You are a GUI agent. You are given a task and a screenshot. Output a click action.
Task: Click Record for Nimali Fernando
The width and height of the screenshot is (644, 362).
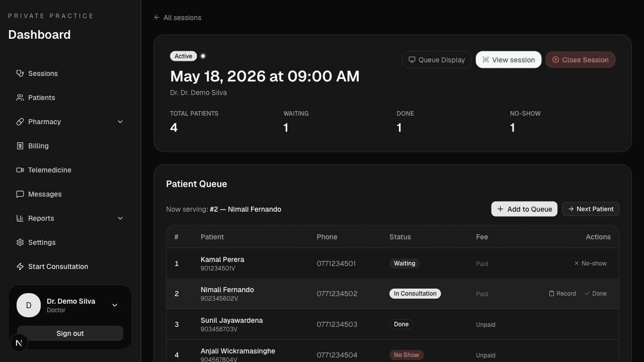pos(562,294)
